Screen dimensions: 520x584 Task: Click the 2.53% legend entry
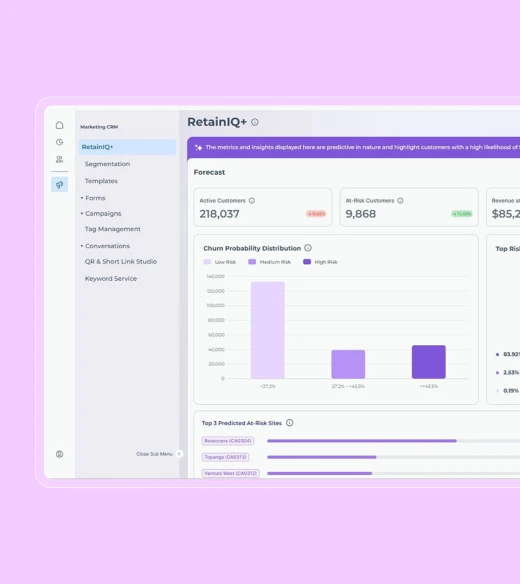pos(507,372)
